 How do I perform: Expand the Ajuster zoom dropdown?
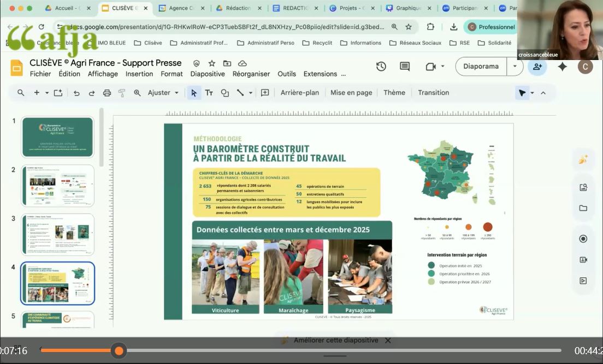point(176,93)
